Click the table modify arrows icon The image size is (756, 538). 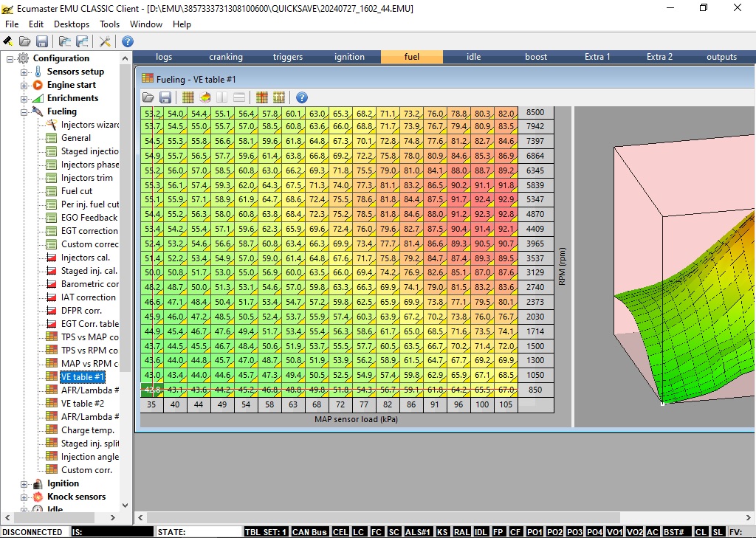tap(278, 97)
